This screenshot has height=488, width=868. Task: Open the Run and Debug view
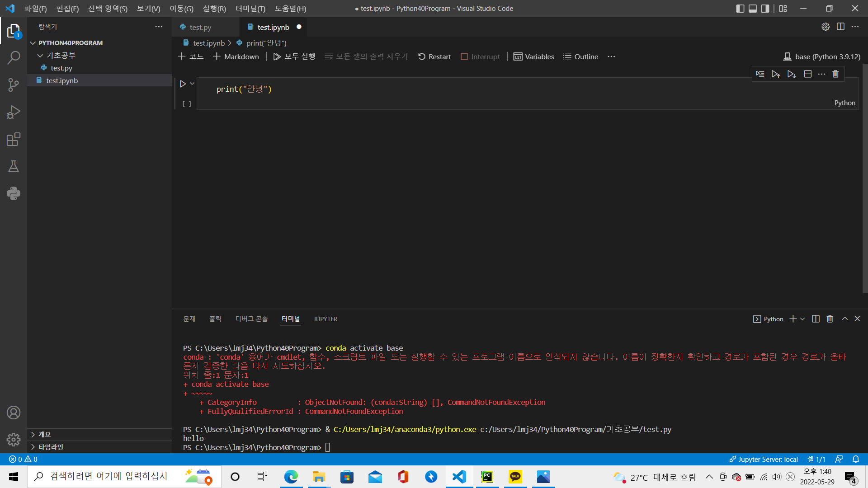tap(14, 112)
